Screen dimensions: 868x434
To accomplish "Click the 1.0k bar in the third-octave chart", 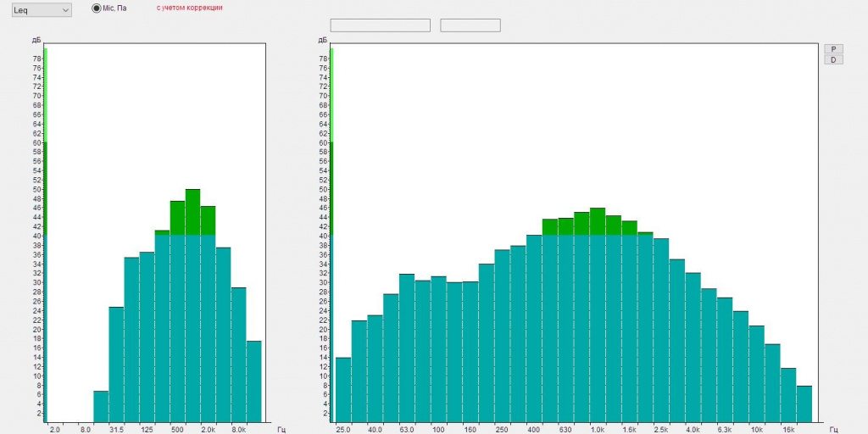I will (x=598, y=315).
